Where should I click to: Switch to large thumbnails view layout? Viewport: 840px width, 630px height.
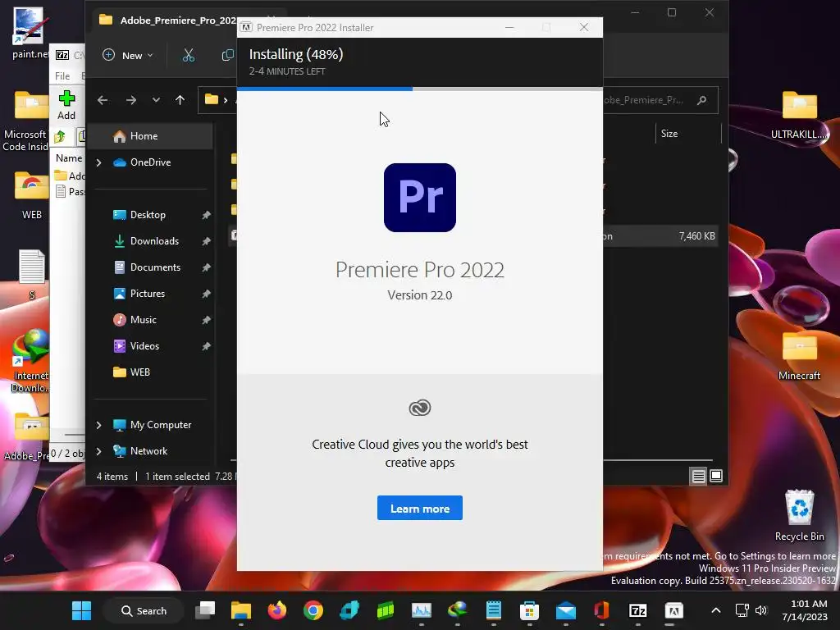tap(716, 476)
